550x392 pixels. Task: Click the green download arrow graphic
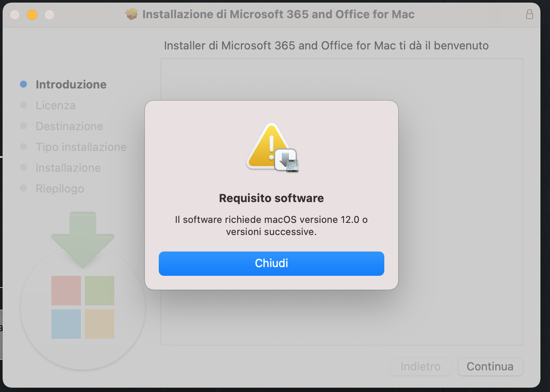click(83, 239)
